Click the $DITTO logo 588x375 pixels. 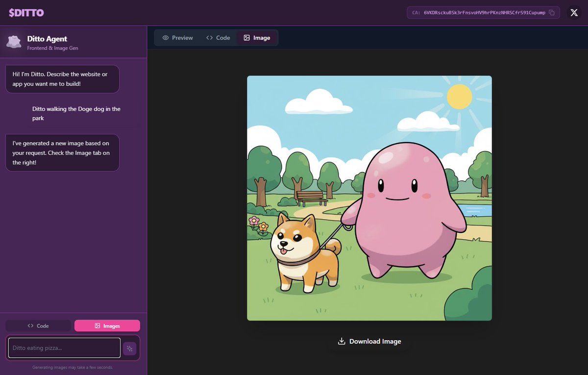point(25,12)
